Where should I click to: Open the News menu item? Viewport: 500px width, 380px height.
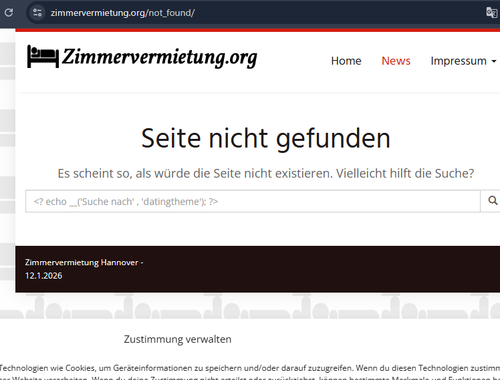(396, 61)
